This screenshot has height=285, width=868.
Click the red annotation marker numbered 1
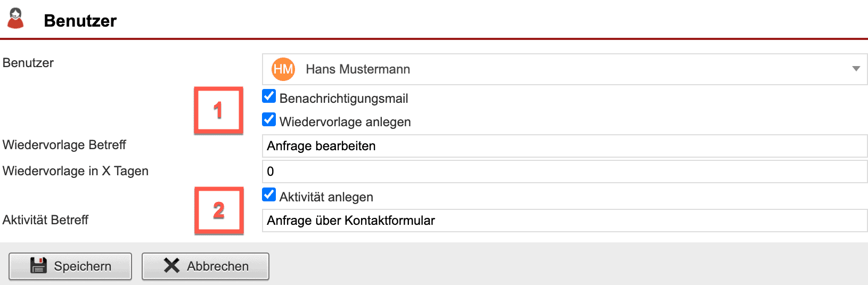click(218, 110)
